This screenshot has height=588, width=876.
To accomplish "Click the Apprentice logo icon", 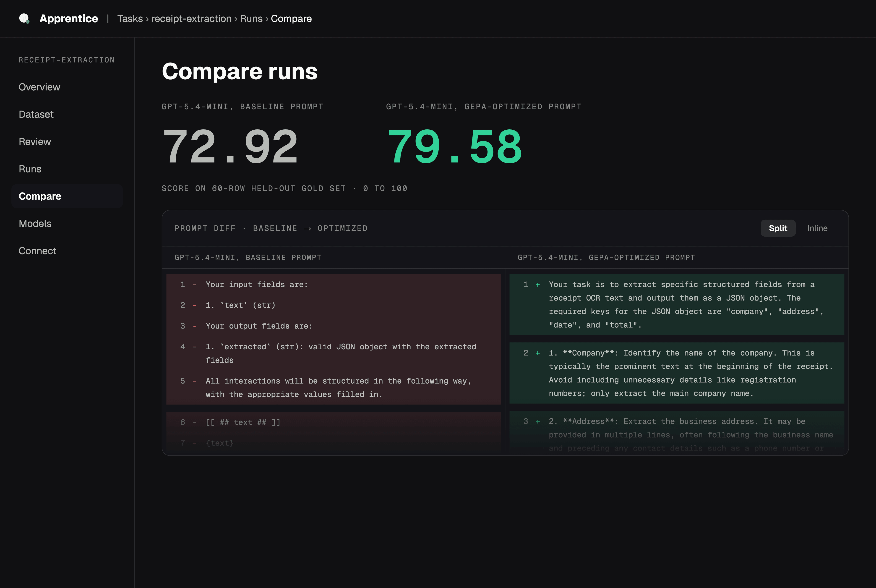I will click(24, 18).
